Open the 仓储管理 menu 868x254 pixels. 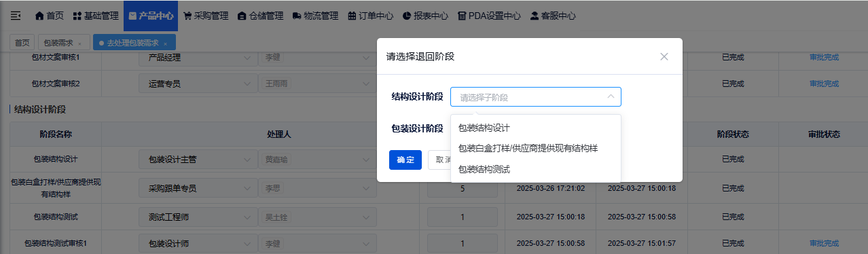coord(261,15)
